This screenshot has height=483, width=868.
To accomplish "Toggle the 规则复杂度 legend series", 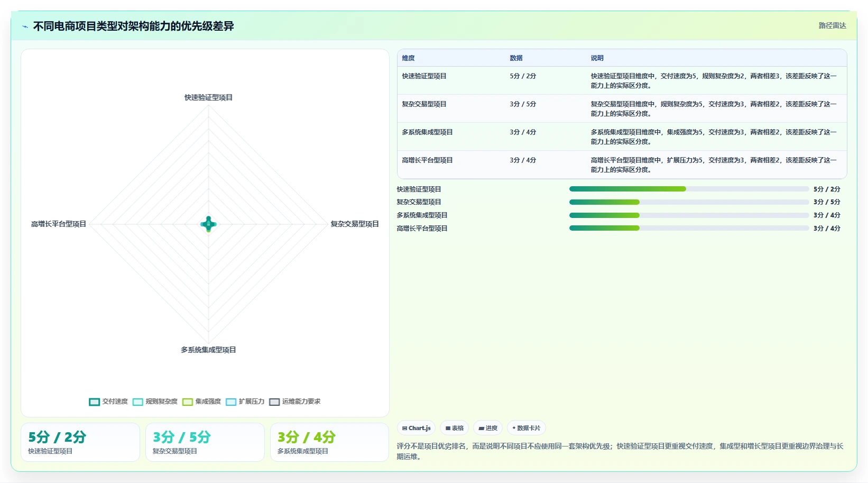I will tap(155, 402).
